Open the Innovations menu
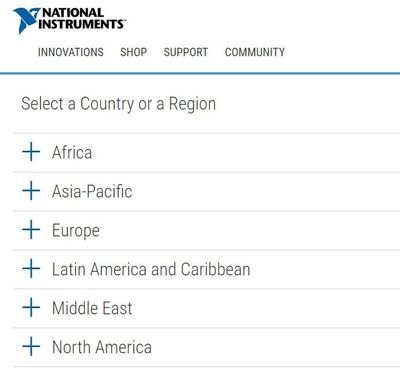Viewport: 400px width, 391px height. [x=71, y=52]
